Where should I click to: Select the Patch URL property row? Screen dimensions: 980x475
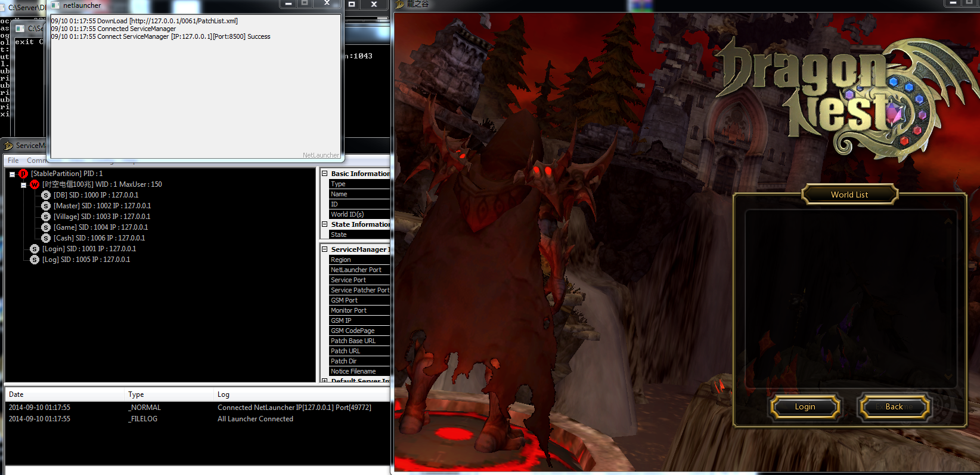(x=359, y=351)
